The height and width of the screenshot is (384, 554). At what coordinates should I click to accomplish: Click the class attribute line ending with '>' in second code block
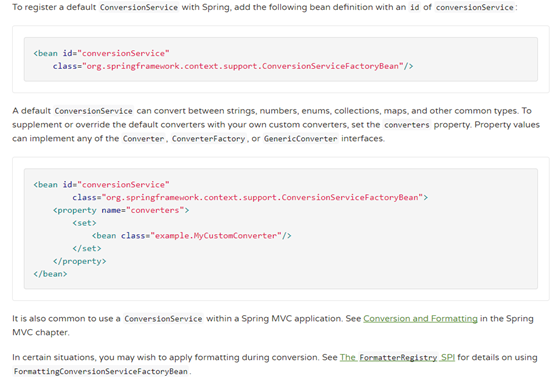(x=250, y=197)
